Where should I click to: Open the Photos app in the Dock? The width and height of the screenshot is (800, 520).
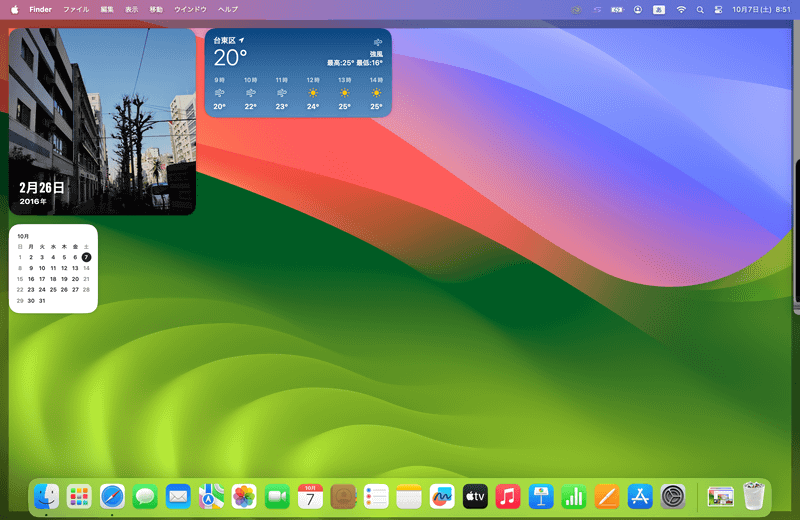(x=244, y=496)
